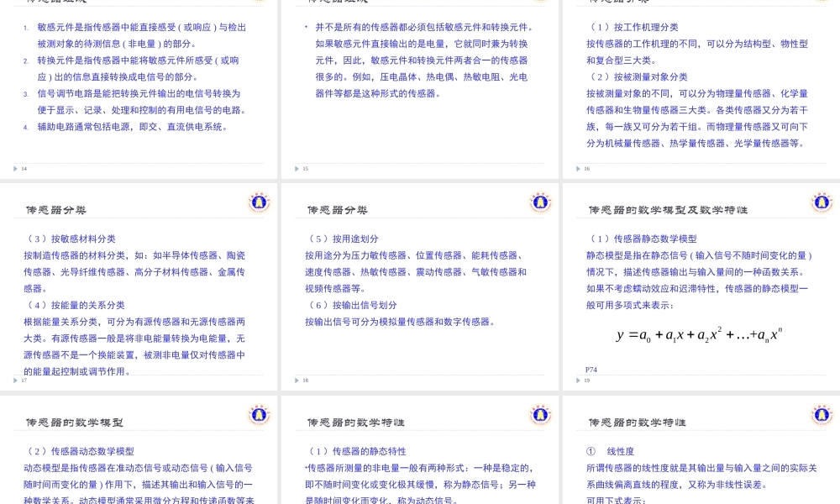The height and width of the screenshot is (504, 840).
Task: Expand slide 15 using its triangle marker
Action: (297, 168)
